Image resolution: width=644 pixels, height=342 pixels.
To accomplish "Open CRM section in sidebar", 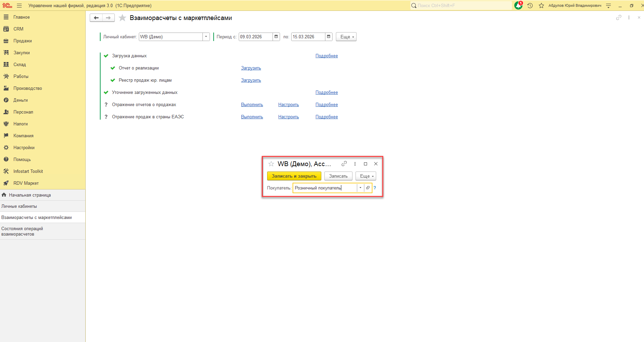I will (43, 29).
